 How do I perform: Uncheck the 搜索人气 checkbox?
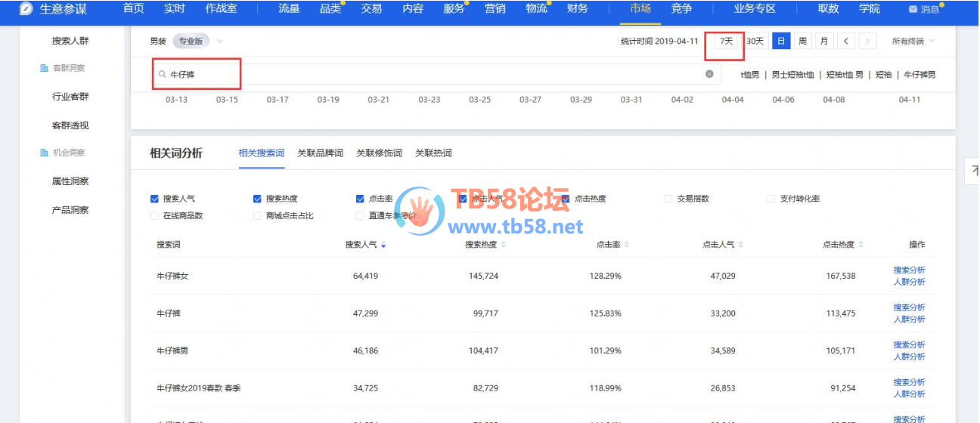[x=155, y=199]
